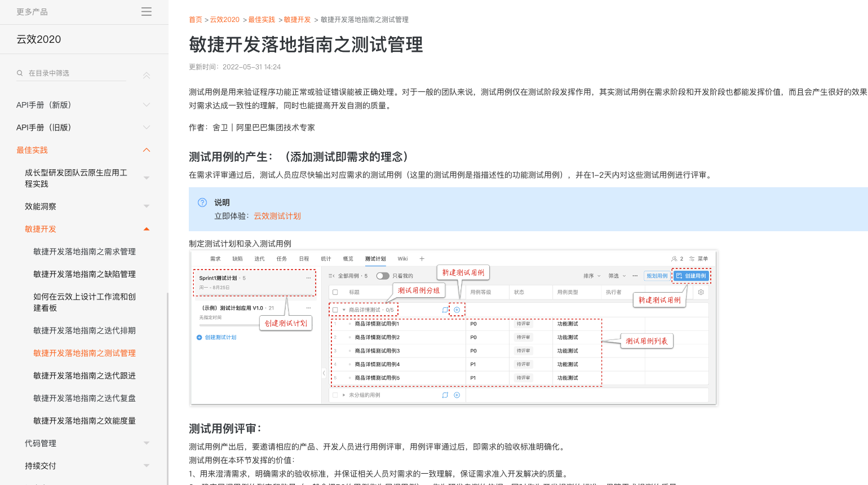Click the 更新时间 2022-05-31 14:24 text
Image resolution: width=868 pixels, height=485 pixels.
pyautogui.click(x=234, y=67)
